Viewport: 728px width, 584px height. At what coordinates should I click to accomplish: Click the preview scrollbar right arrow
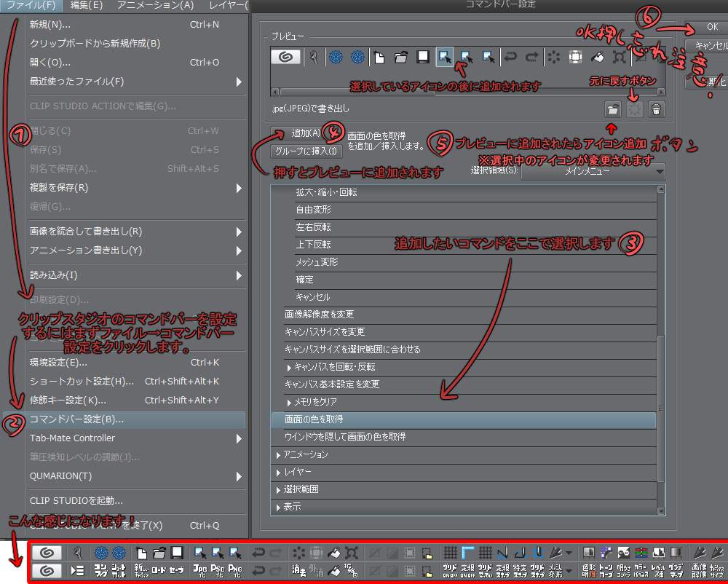[661, 92]
